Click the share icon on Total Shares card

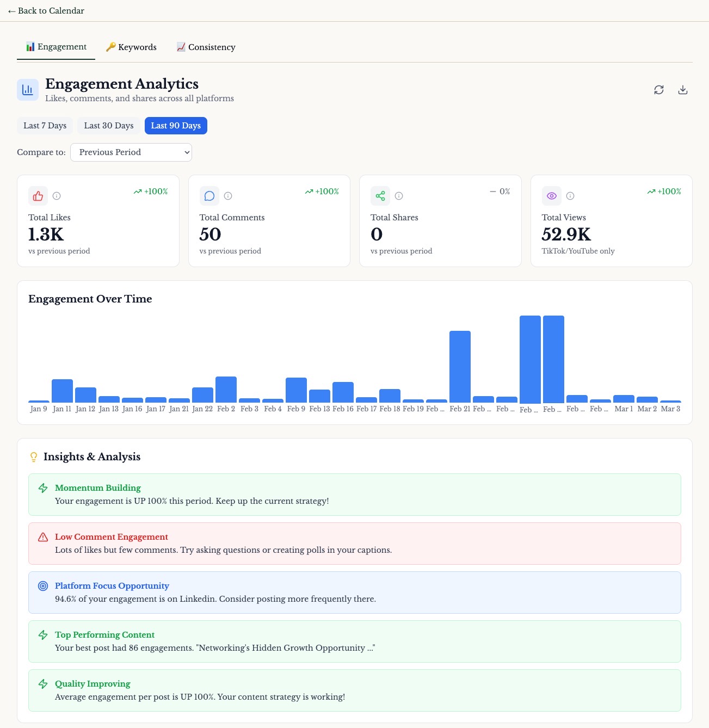[x=380, y=196]
